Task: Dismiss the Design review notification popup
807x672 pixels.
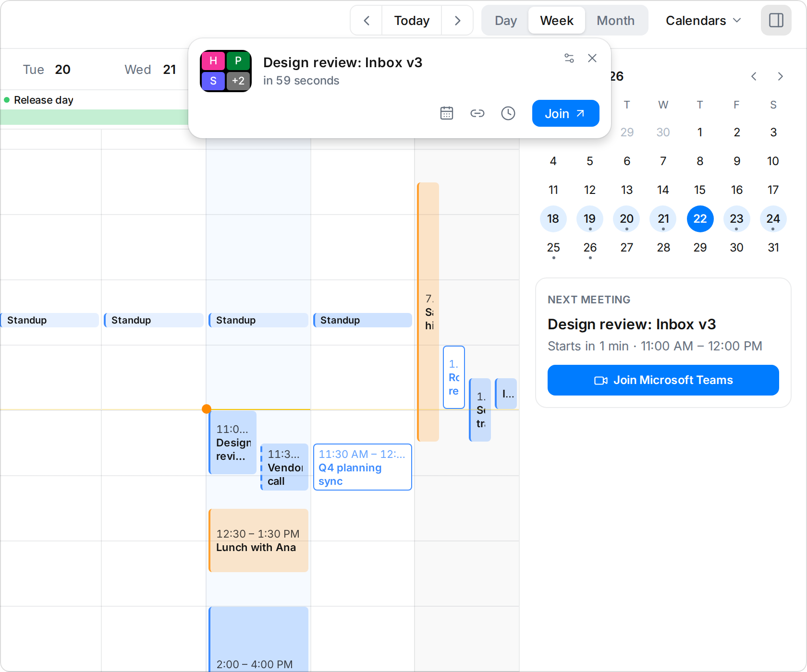Action: pyautogui.click(x=592, y=58)
